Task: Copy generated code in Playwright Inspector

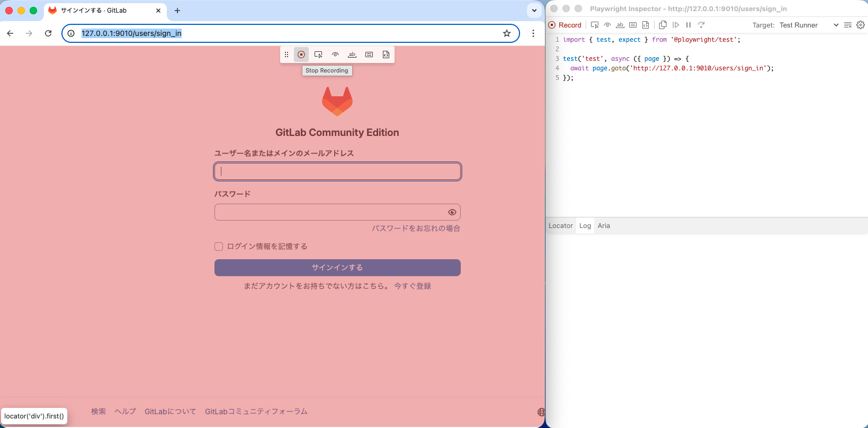Action: point(663,25)
